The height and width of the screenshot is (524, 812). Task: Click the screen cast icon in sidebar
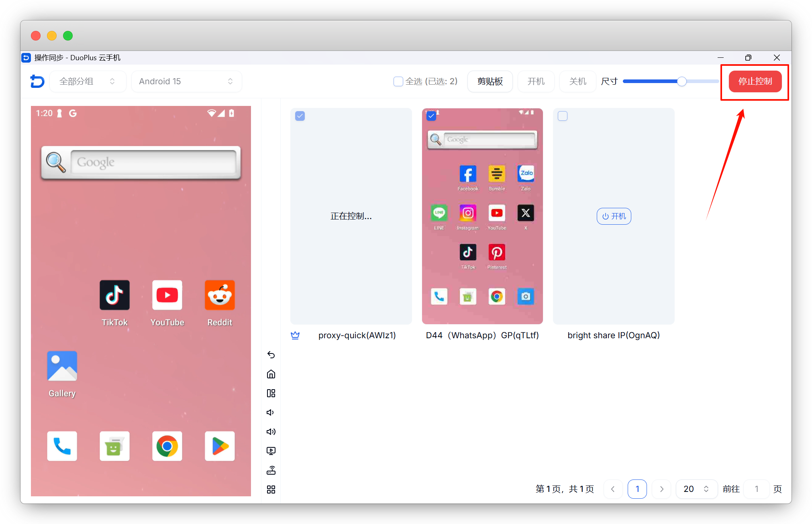pyautogui.click(x=271, y=451)
